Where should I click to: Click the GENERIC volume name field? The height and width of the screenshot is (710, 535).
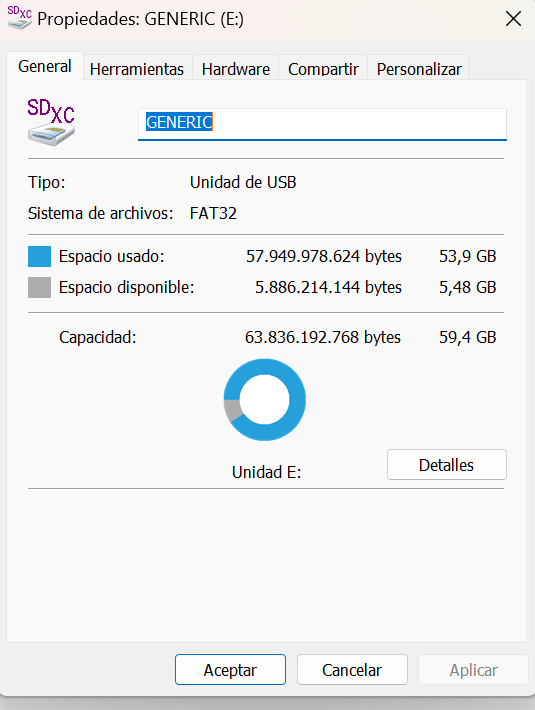322,124
